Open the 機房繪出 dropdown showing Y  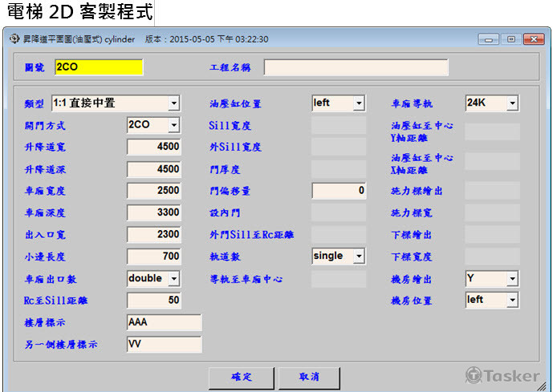pos(492,279)
